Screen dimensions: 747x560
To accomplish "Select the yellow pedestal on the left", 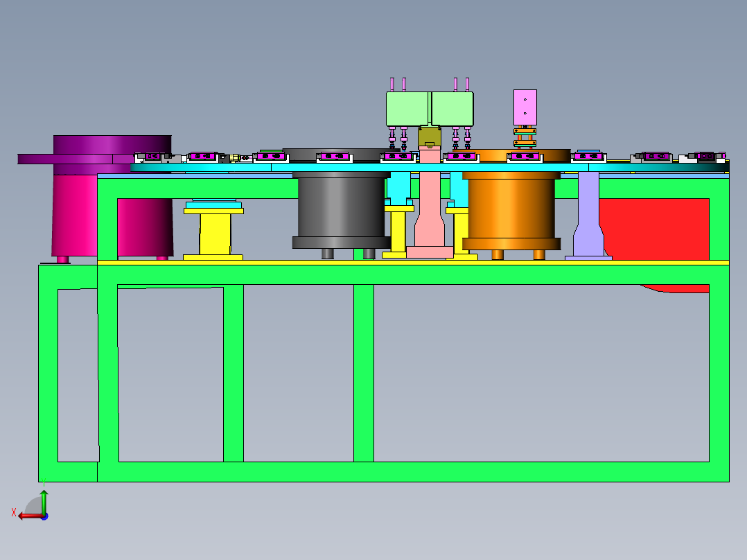I will pos(214,234).
